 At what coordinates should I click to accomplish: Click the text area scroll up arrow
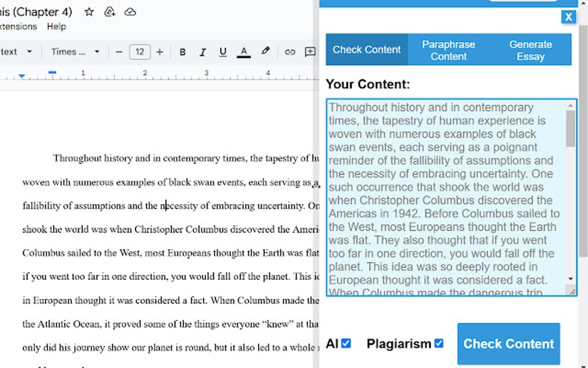[x=570, y=106]
